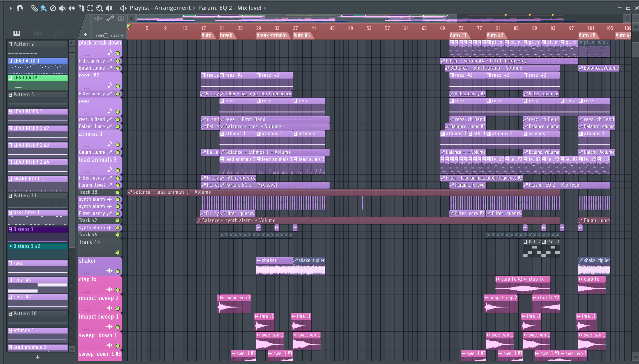
Task: Click automation icon on Filte..quency track
Action: 109,61
